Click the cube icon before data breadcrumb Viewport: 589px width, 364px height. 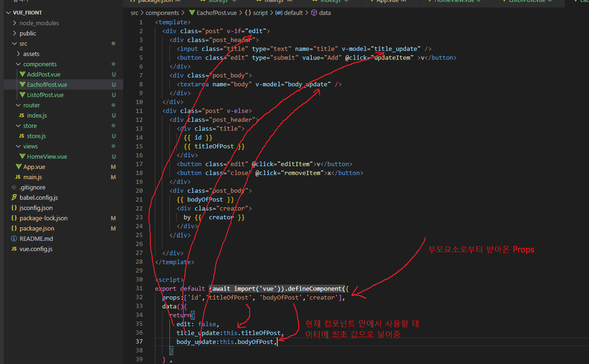(314, 13)
